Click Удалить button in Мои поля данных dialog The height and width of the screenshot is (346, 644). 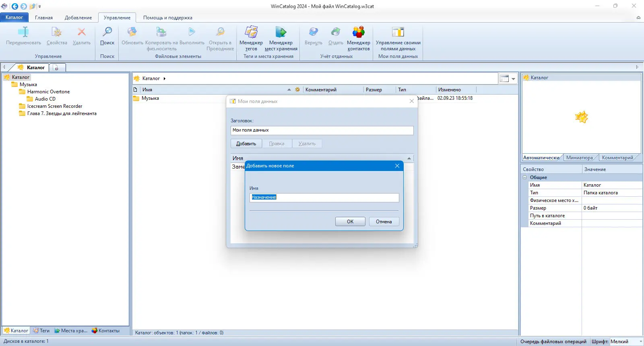(307, 144)
